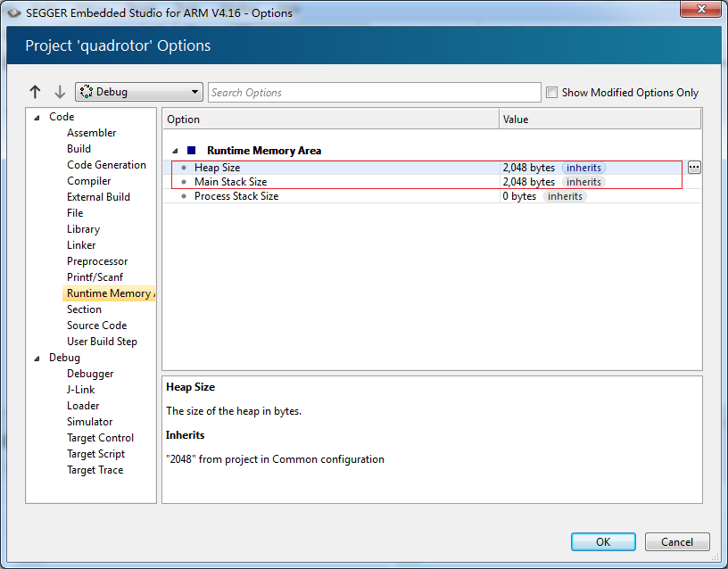
Task: Click the ellipsis edit button for Heap Size
Action: [x=694, y=168]
